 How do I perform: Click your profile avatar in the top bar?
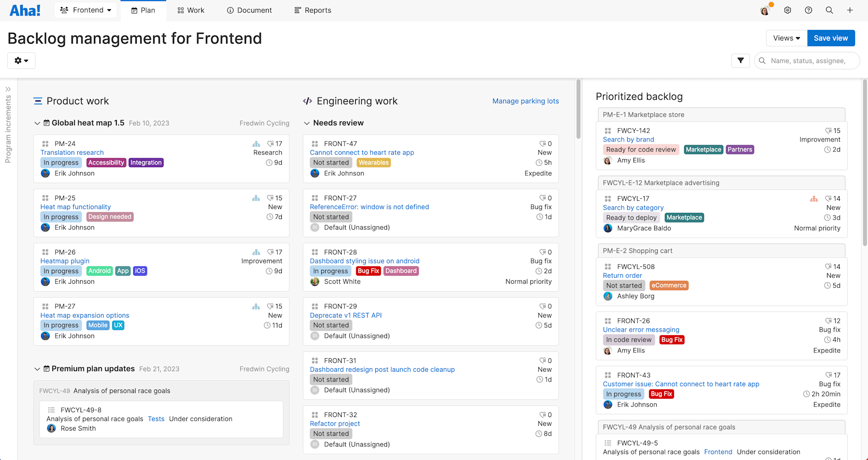point(765,10)
